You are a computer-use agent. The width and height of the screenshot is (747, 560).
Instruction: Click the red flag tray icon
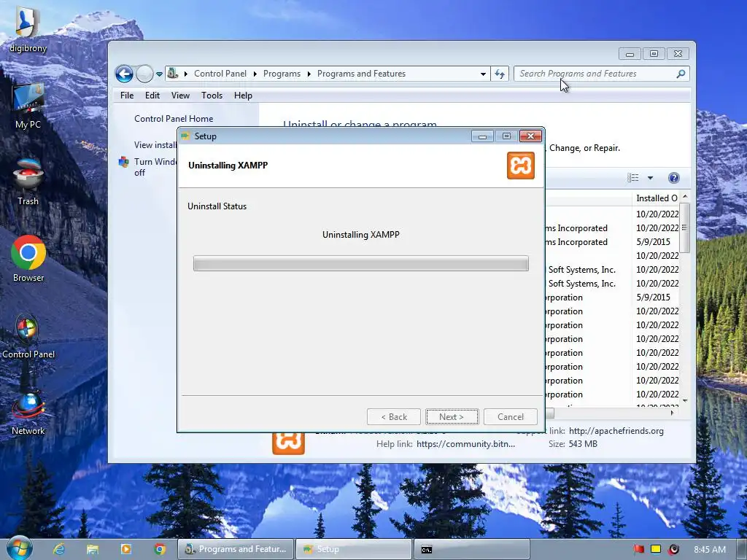point(638,549)
